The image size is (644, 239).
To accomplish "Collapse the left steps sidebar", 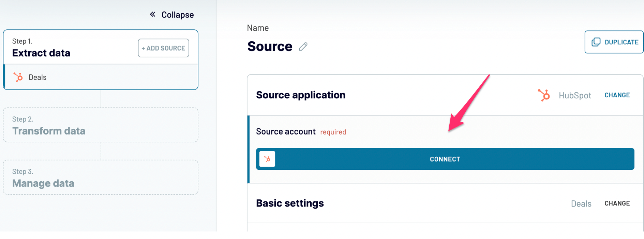I will 172,15.
